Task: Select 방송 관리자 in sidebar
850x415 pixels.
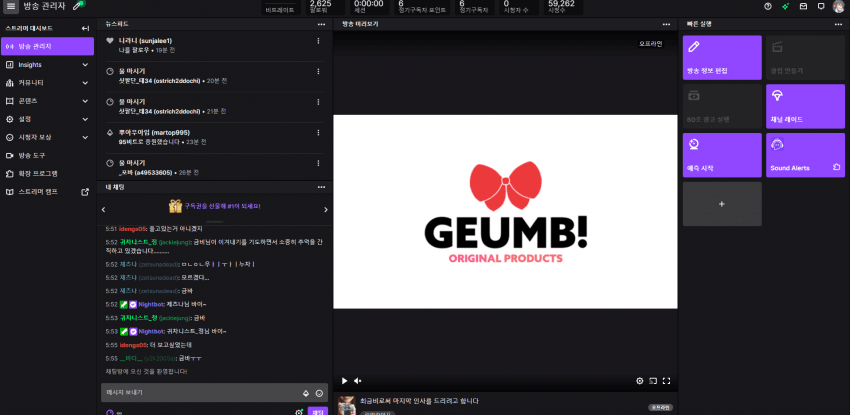Action: pos(47,46)
